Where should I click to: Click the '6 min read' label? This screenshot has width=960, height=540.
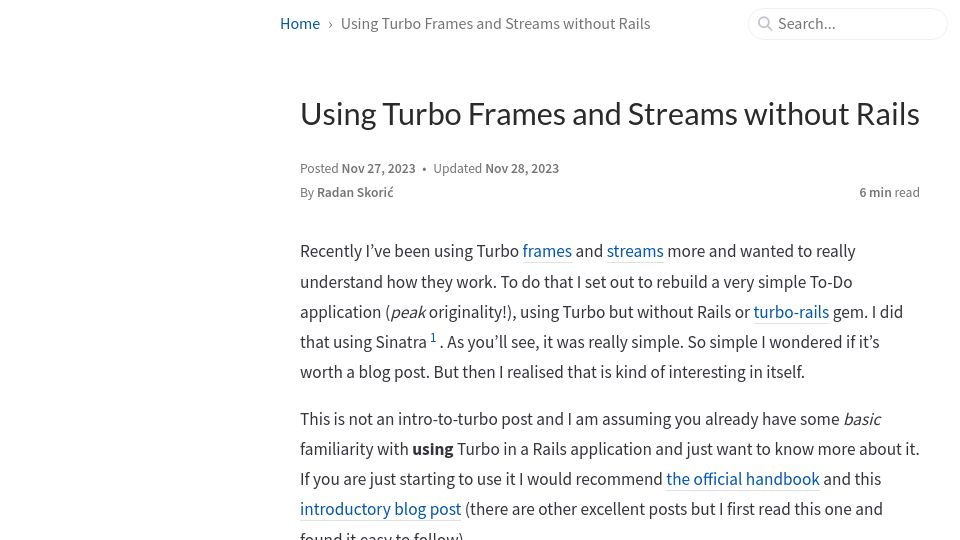tap(889, 193)
